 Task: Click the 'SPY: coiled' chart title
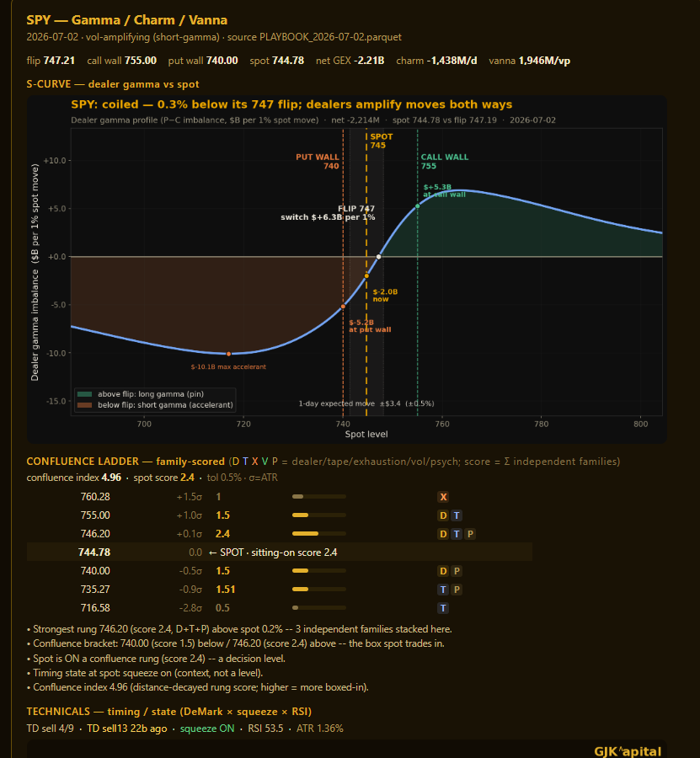tap(291, 104)
